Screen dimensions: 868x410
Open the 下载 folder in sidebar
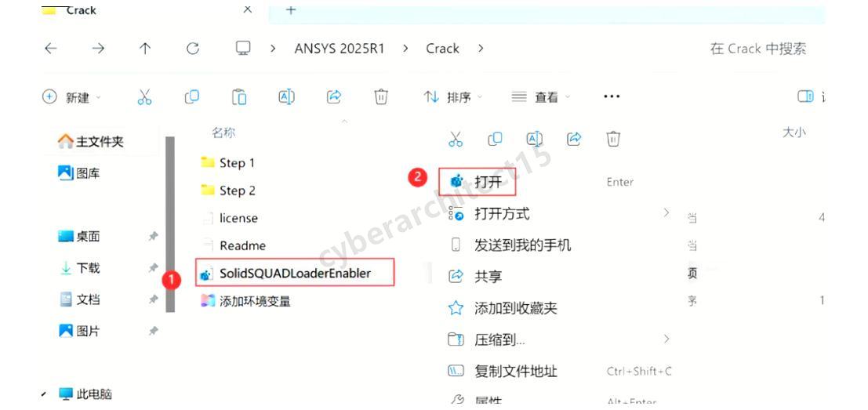[x=88, y=268]
